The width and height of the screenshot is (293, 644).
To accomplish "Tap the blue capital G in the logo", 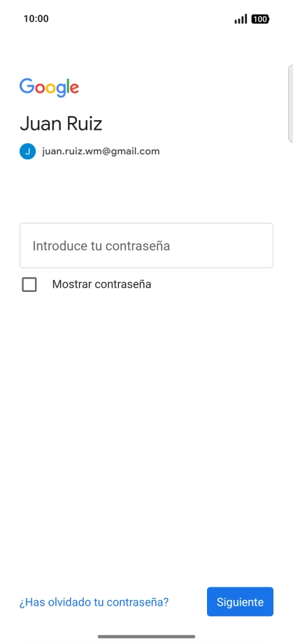I will coord(27,85).
